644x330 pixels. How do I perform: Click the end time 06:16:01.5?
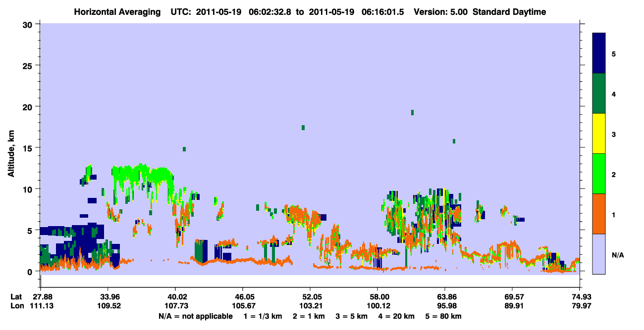pos(381,12)
